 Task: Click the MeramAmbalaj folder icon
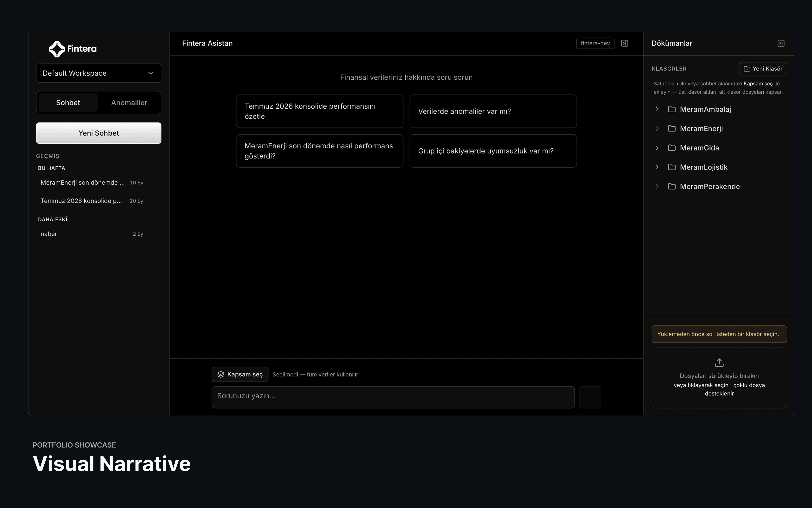point(671,109)
